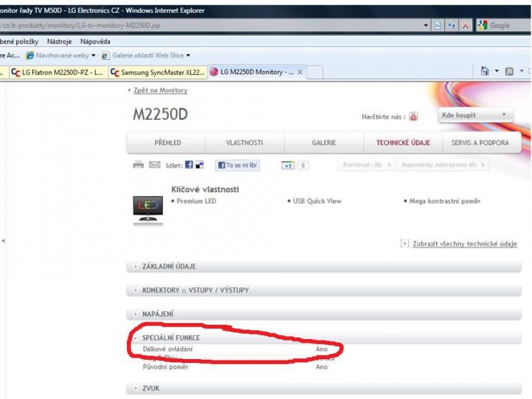
Task: Open the Home button dropdown arrow
Action: [x=497, y=71]
